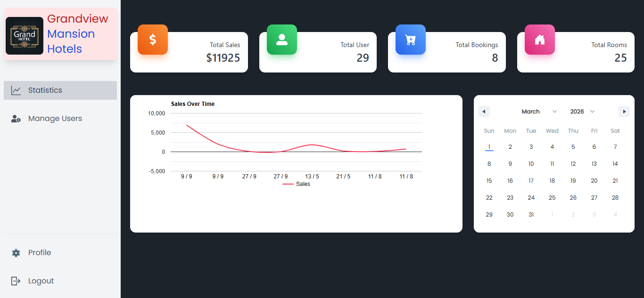Image resolution: width=644 pixels, height=298 pixels.
Task: Select March 1 on the calendar
Action: pos(489,147)
